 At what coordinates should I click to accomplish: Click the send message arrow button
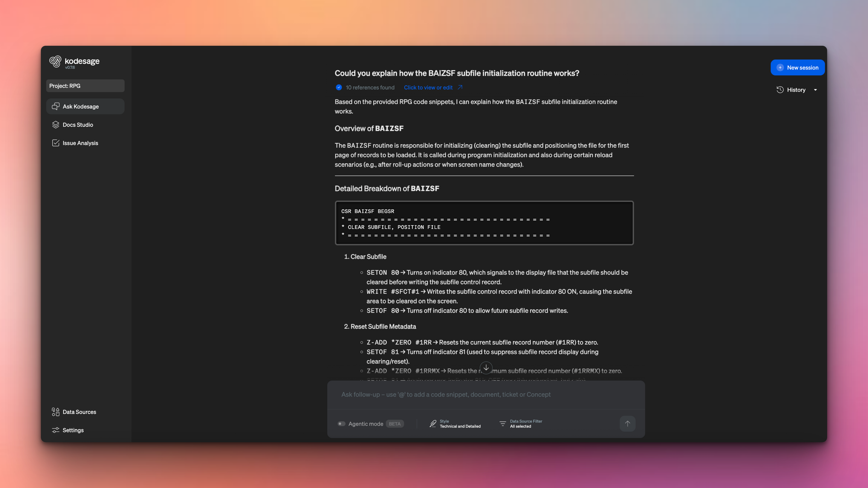point(627,423)
